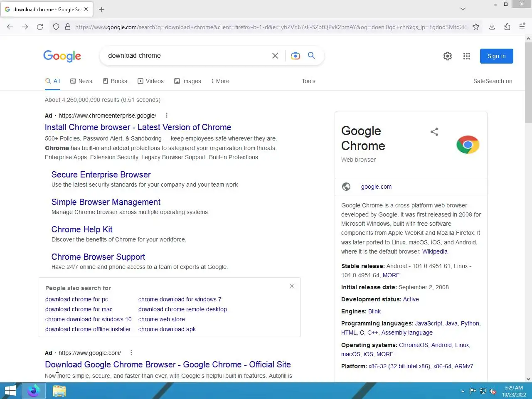Open options for the google.com ad
This screenshot has width=532, height=399.
coord(131,353)
